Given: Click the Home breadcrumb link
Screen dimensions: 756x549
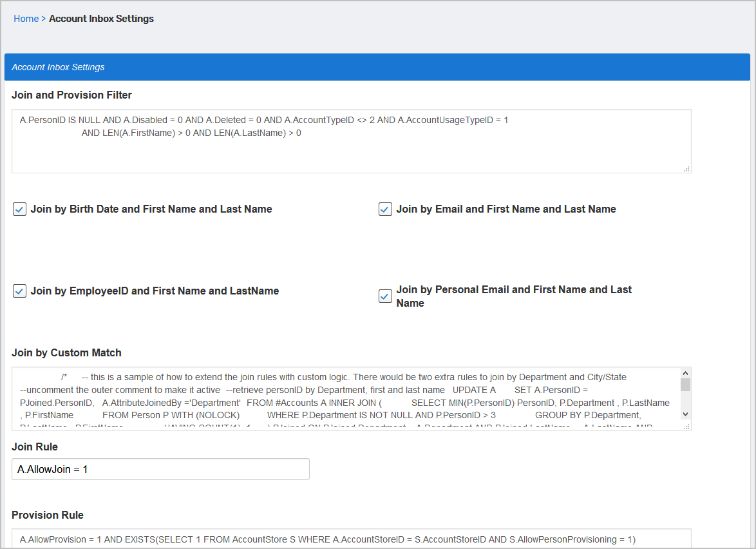Looking at the screenshot, I should pyautogui.click(x=26, y=19).
